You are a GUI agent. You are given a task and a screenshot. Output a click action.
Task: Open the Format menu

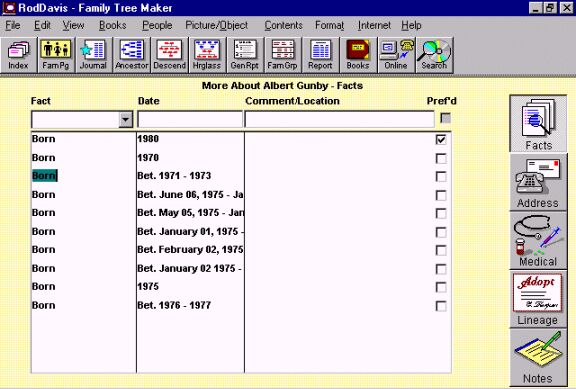330,25
